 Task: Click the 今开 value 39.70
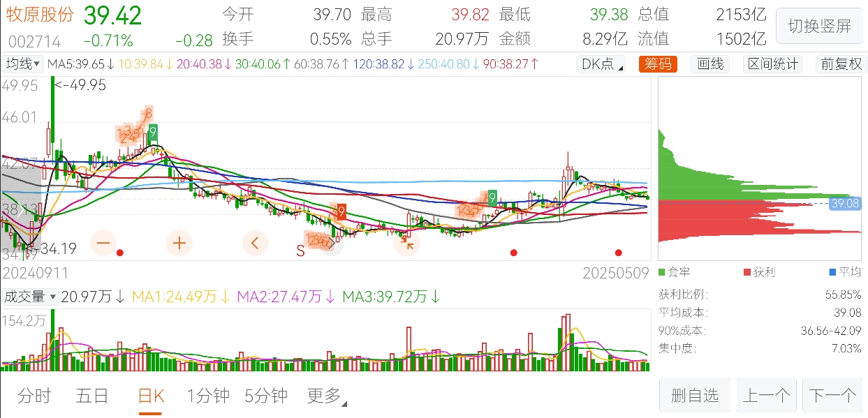pyautogui.click(x=332, y=15)
